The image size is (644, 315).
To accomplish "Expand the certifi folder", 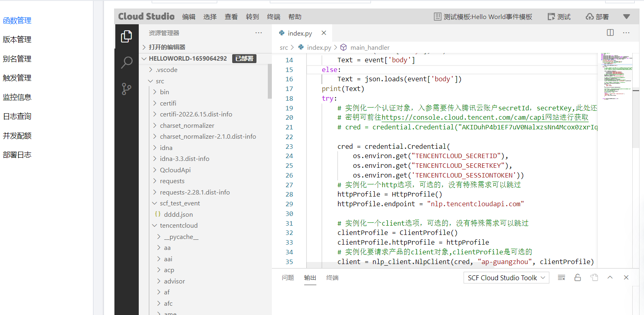I will (x=155, y=103).
